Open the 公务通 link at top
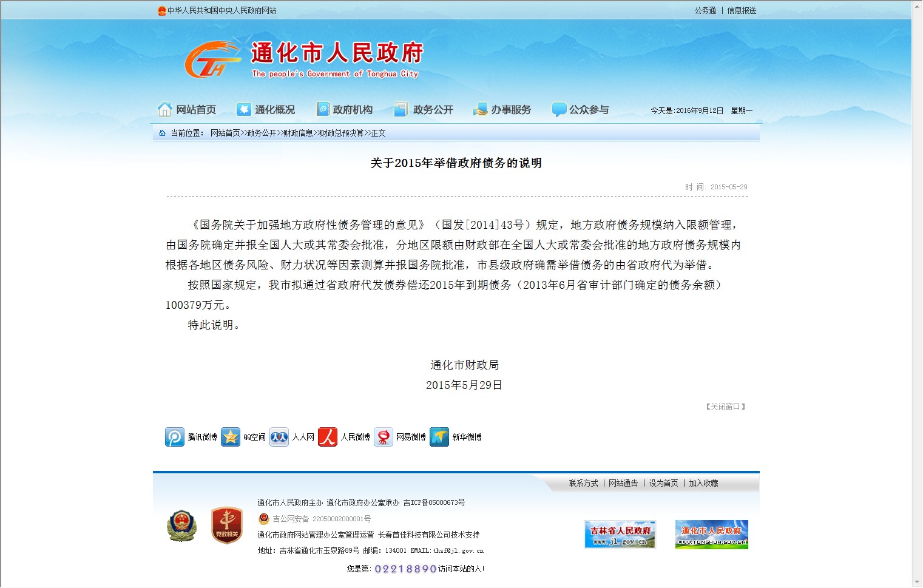This screenshot has height=588, width=923. [705, 11]
